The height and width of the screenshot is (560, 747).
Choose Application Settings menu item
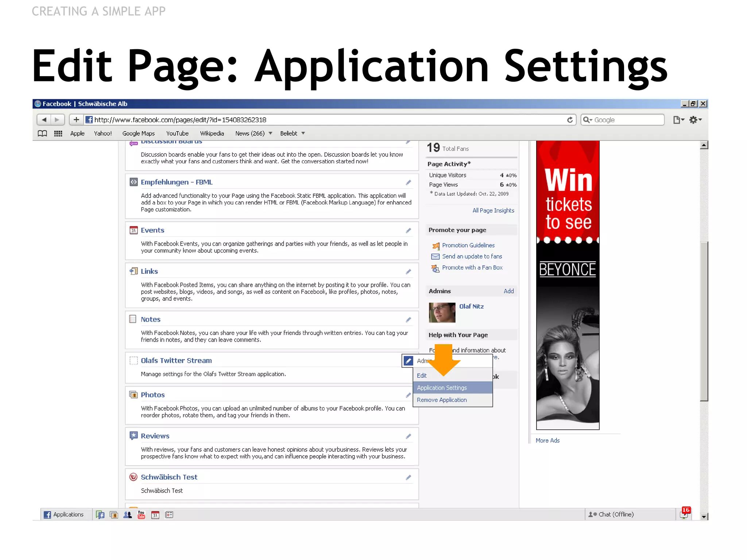(453, 388)
